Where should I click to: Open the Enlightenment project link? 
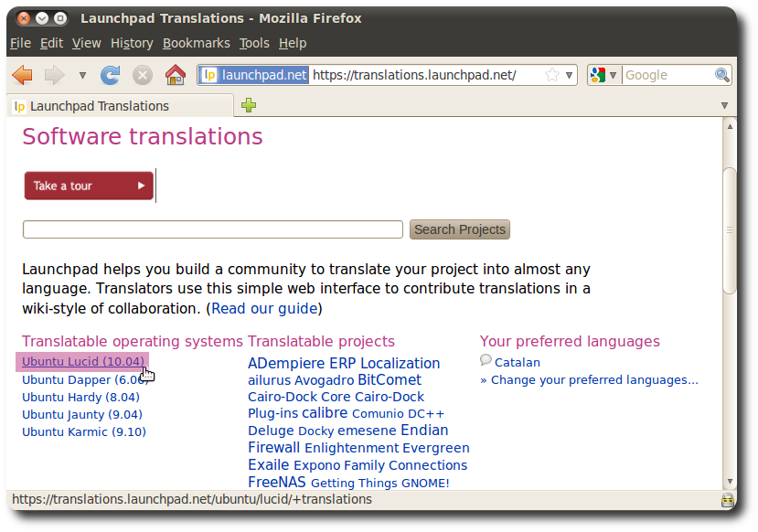[352, 448]
